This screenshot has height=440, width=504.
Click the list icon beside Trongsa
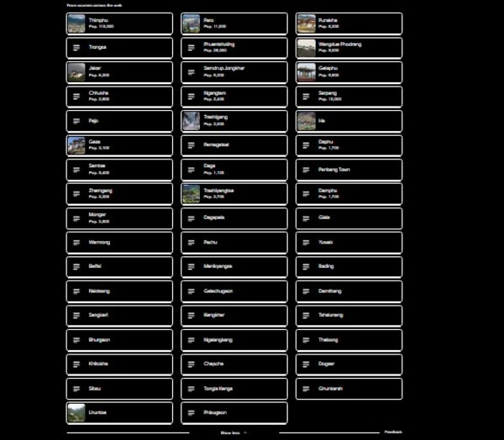[x=76, y=48]
